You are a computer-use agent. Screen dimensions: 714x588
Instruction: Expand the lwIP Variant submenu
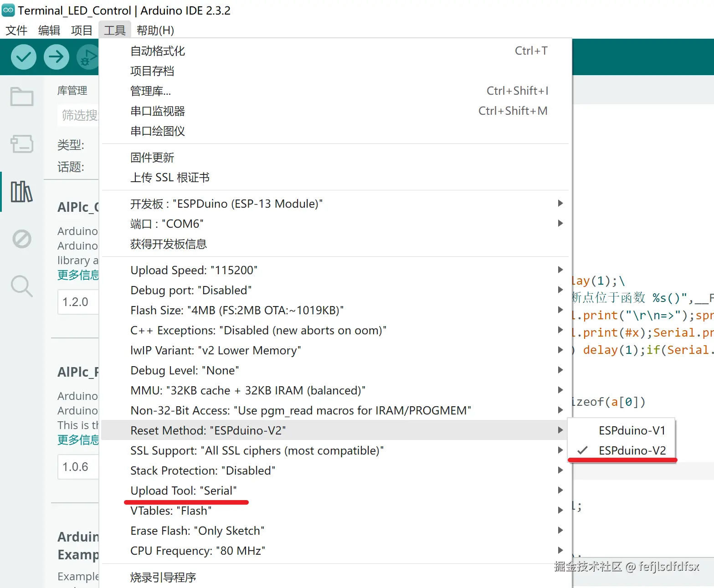pos(335,350)
